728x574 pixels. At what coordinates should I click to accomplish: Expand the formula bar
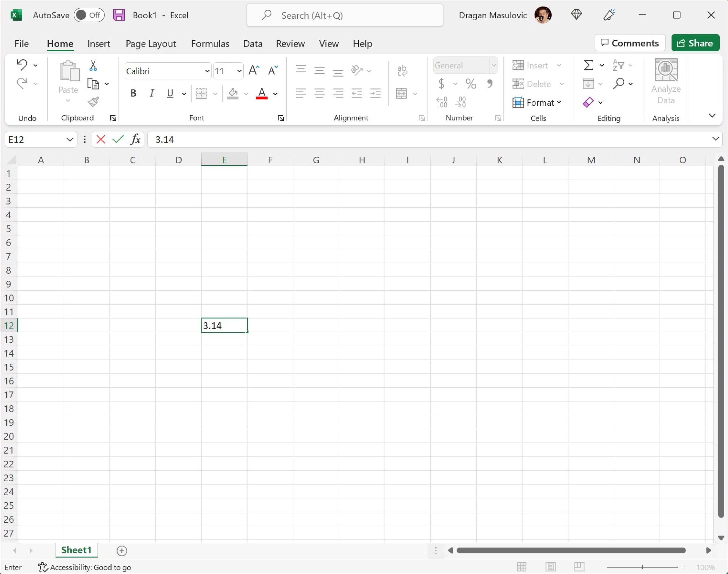pos(715,139)
